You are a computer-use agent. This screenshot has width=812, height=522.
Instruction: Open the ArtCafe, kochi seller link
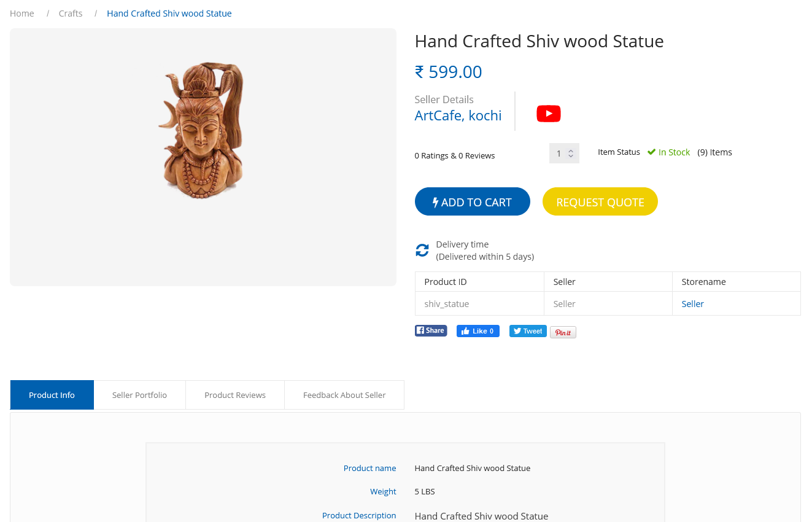click(x=458, y=115)
